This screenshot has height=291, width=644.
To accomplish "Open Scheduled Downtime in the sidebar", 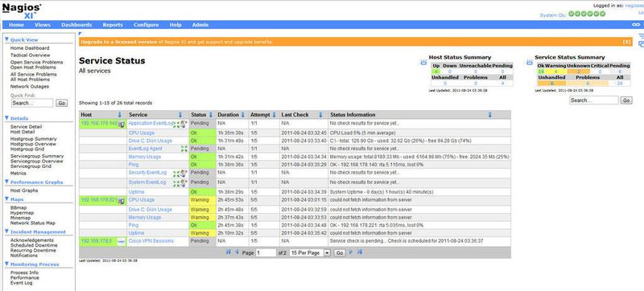I will (34, 245).
